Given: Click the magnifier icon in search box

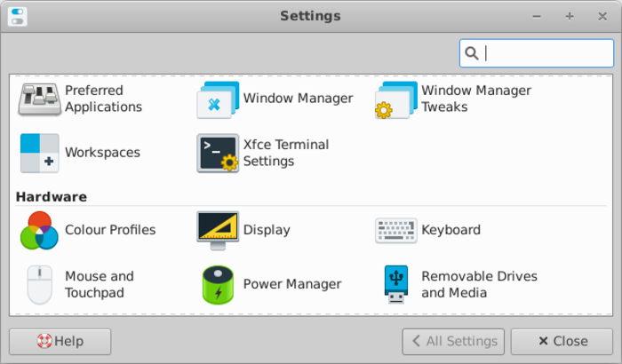Looking at the screenshot, I should [473, 53].
